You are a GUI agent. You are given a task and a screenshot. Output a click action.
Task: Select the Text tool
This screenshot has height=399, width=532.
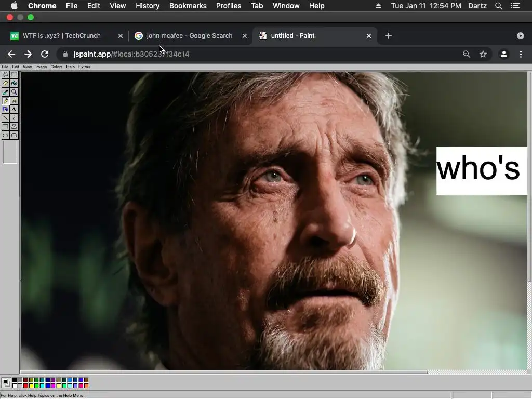14,109
